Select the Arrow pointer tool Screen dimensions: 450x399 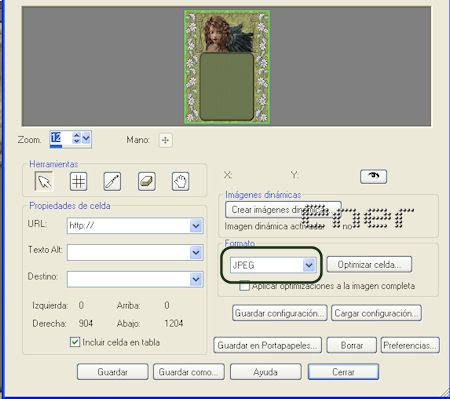pyautogui.click(x=44, y=181)
